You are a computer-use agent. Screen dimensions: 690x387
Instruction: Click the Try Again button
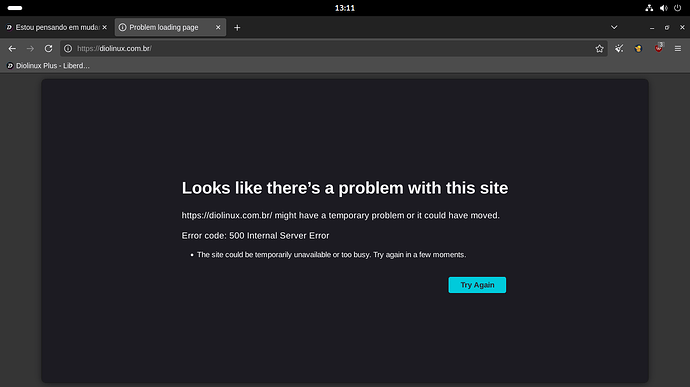point(477,285)
